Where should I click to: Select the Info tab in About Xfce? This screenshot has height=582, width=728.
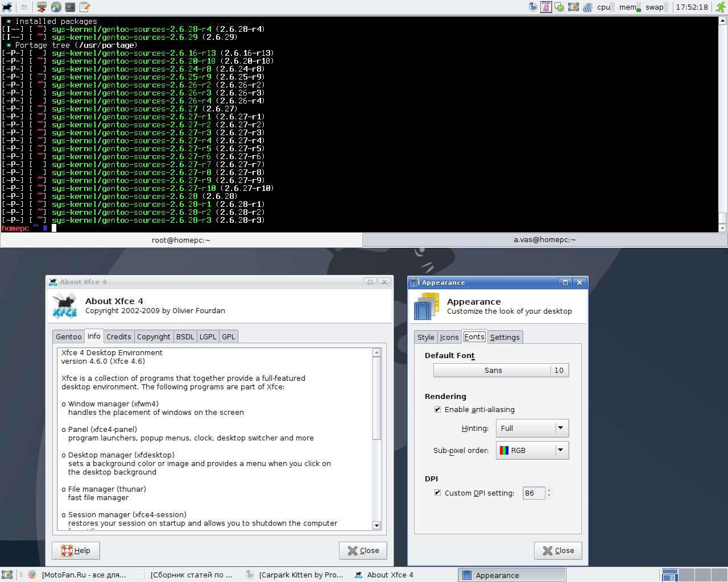[x=94, y=336]
